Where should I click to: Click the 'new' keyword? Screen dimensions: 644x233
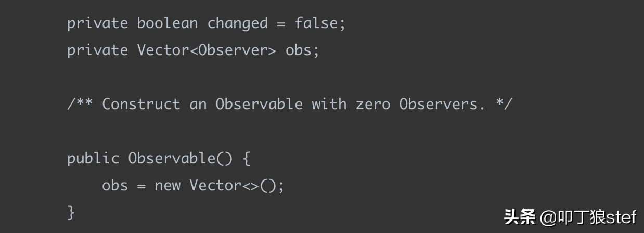pos(168,186)
